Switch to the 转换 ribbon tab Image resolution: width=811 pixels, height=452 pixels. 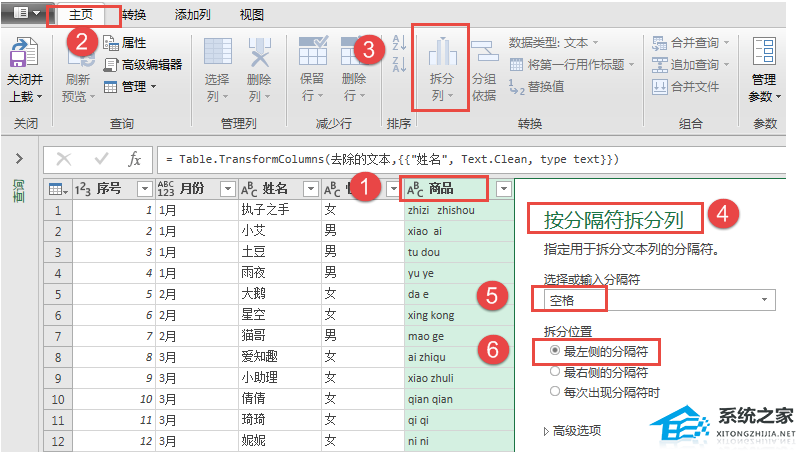click(x=133, y=15)
